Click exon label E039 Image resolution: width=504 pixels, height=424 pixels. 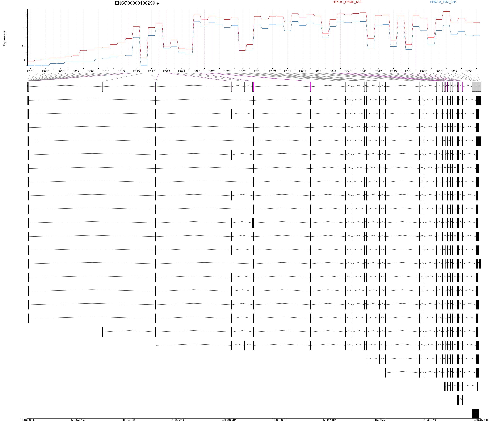(x=318, y=71)
